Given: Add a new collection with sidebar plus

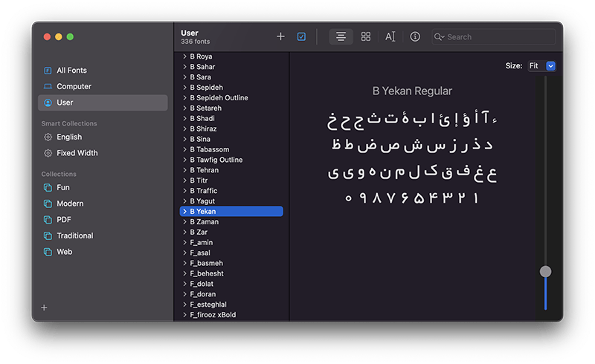Looking at the screenshot, I should [44, 308].
